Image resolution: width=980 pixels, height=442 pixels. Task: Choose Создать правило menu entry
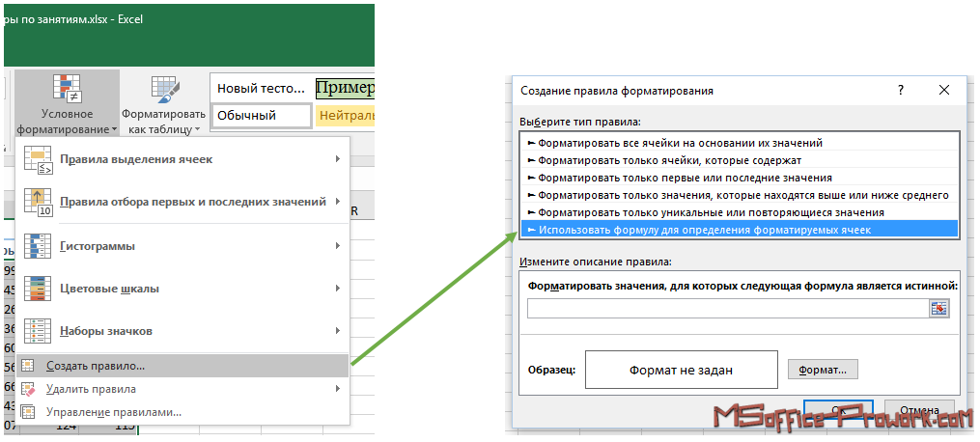(96, 367)
